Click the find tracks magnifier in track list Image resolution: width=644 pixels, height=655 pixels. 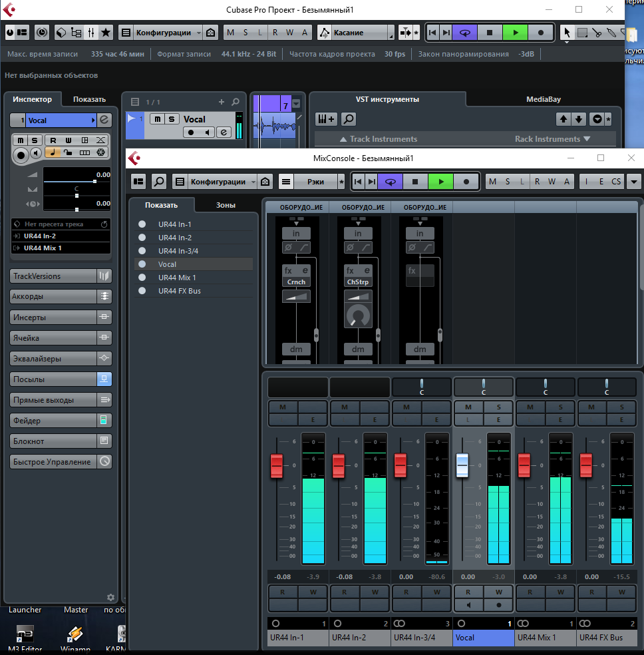click(x=236, y=102)
